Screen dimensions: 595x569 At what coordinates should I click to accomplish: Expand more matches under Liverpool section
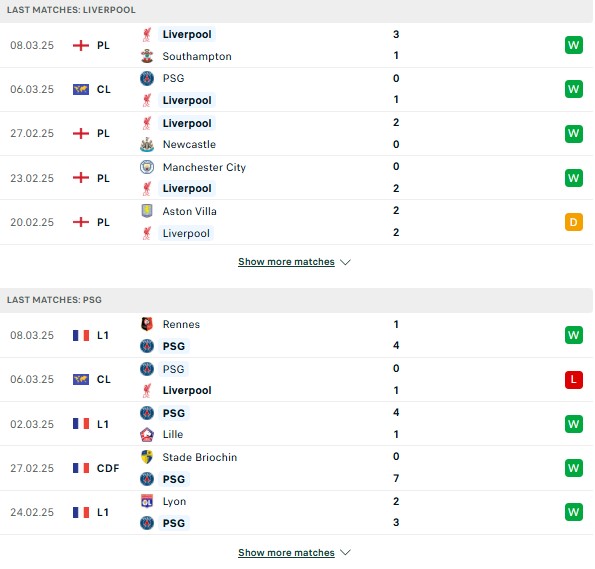(286, 262)
